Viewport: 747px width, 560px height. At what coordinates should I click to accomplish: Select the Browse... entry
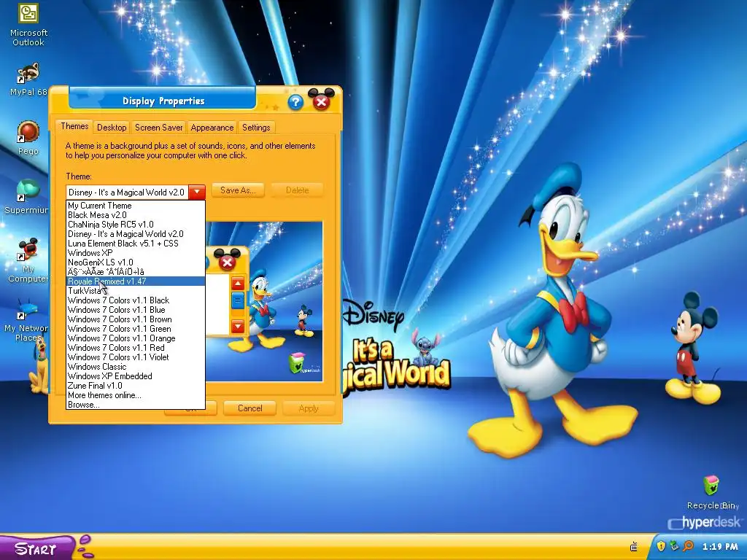pos(136,405)
